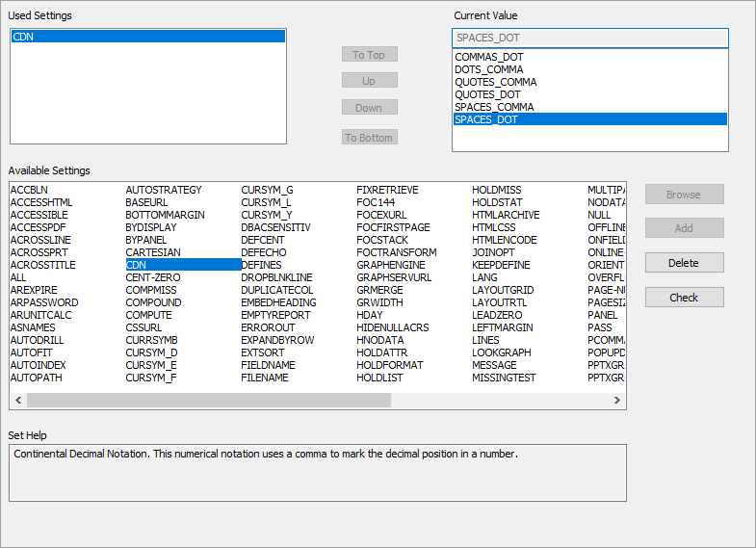The image size is (756, 548).
Task: Select BASEURL setting
Action: tap(146, 202)
